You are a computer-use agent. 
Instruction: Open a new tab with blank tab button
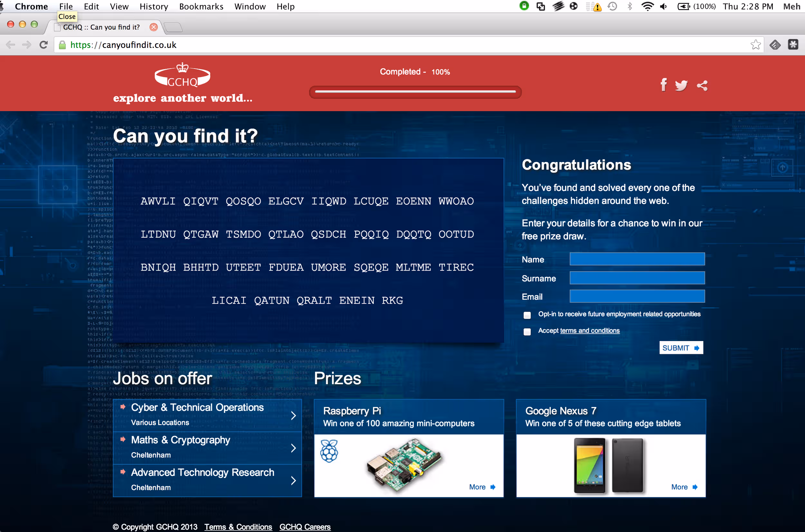173,27
